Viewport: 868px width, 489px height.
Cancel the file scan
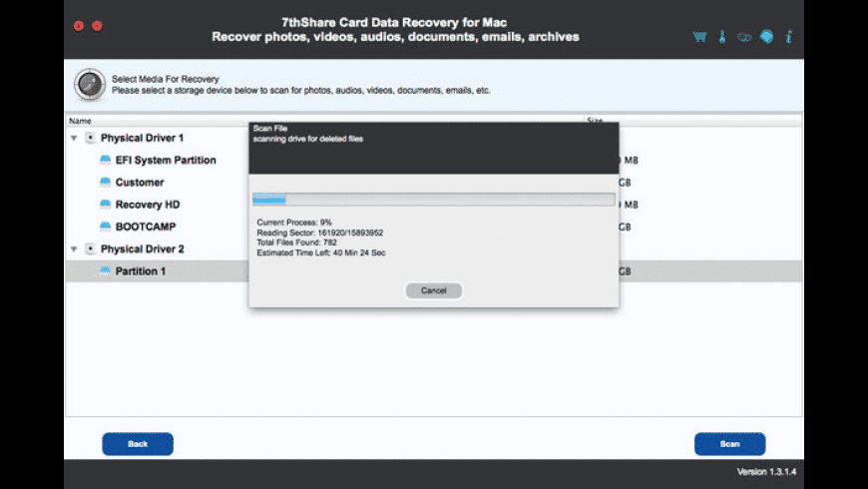click(433, 290)
